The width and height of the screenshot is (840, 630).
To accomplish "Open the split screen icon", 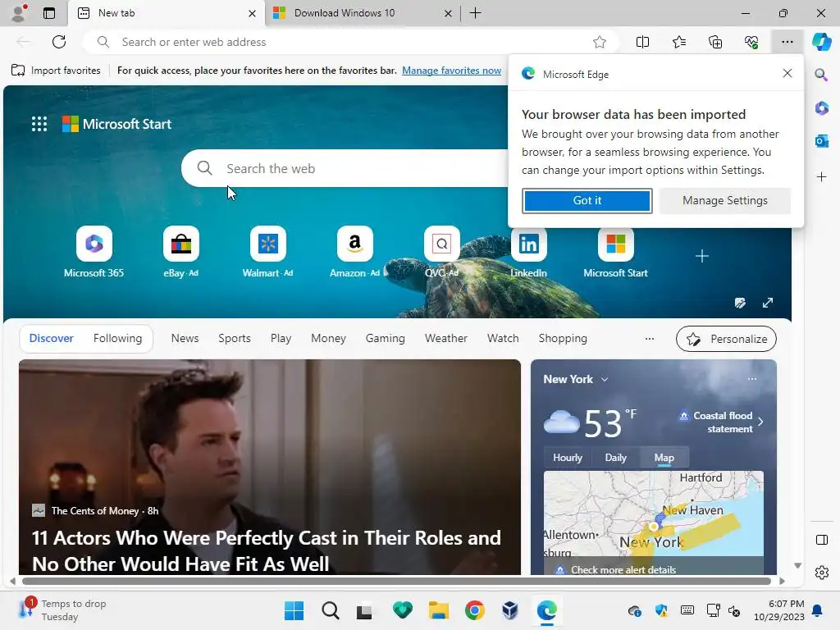I will coord(642,42).
